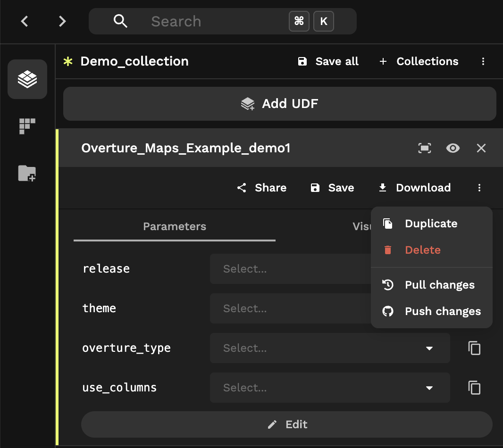Share the Overture UDF
Screen dimensions: 503x448
(262, 188)
